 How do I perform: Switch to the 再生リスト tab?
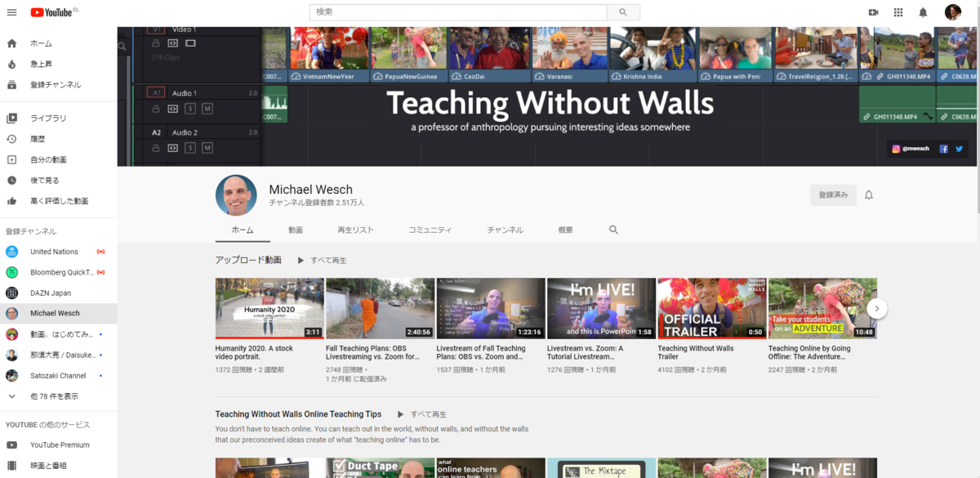pos(355,230)
